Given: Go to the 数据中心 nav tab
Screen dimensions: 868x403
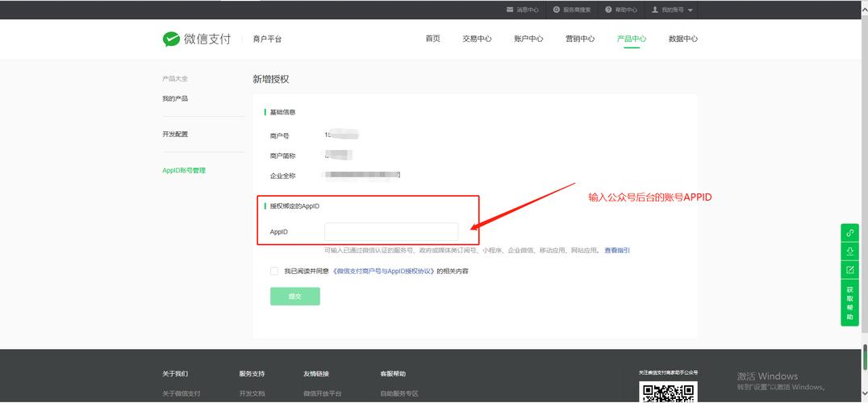Looking at the screenshot, I should pos(682,39).
